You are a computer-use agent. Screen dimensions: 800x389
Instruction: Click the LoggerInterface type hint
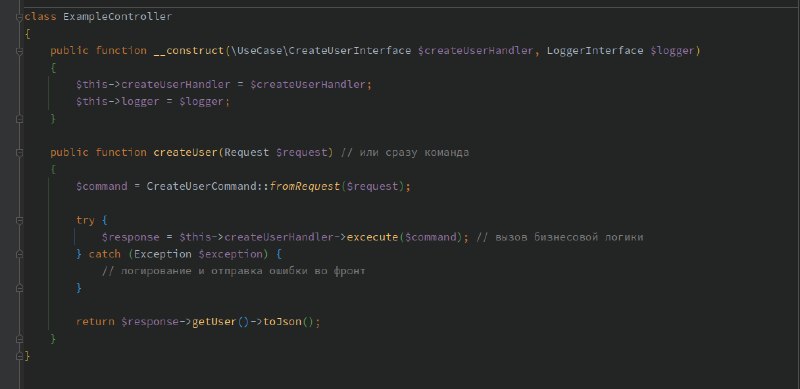click(595, 51)
